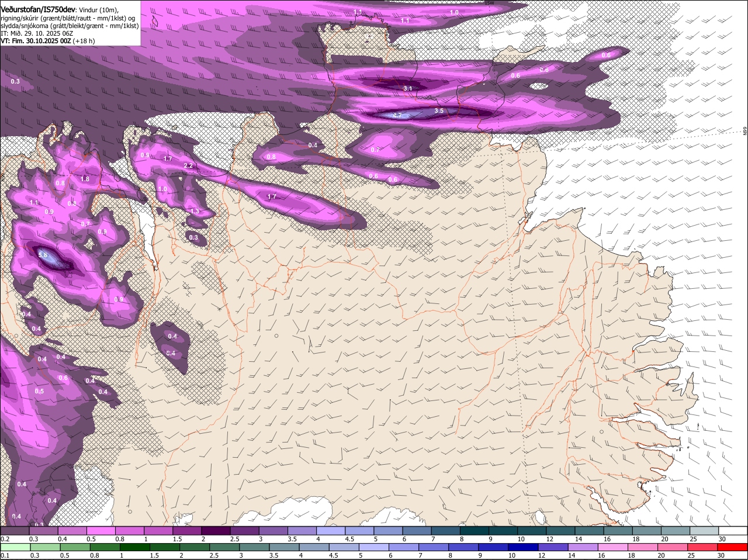Click the init time line 'IT: Mið. 29. 10. 2025 06Z'
The image size is (748, 560).
[x=37, y=33]
